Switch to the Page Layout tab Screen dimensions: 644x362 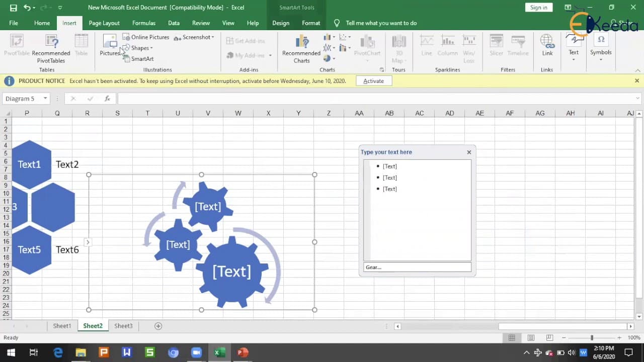tap(104, 23)
